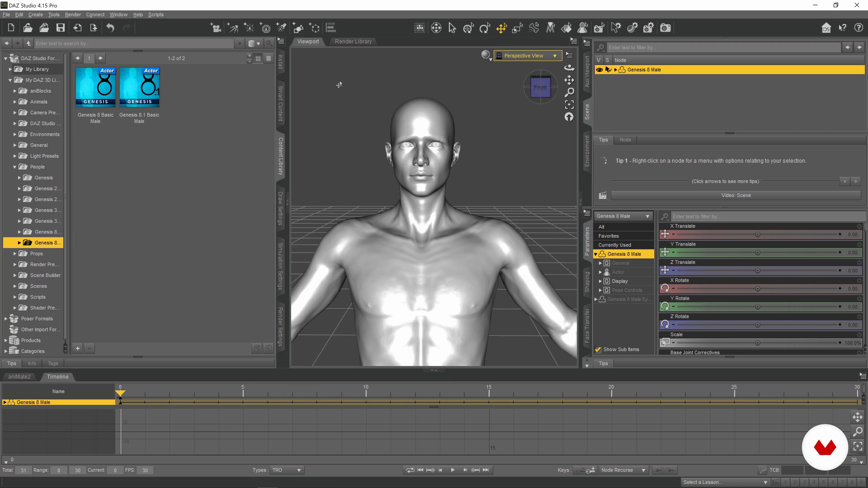The height and width of the screenshot is (488, 868).
Task: Expand Genesis 8 Male in Scene pane
Action: click(x=616, y=70)
